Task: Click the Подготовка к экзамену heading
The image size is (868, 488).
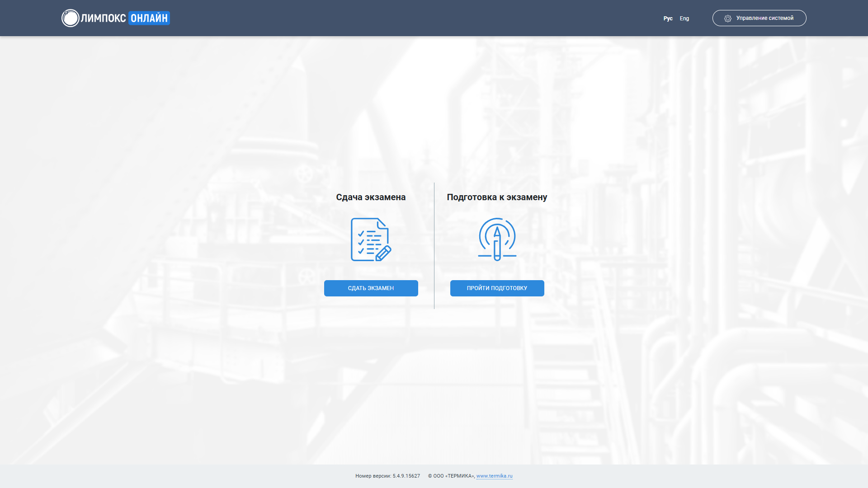Action: [497, 197]
